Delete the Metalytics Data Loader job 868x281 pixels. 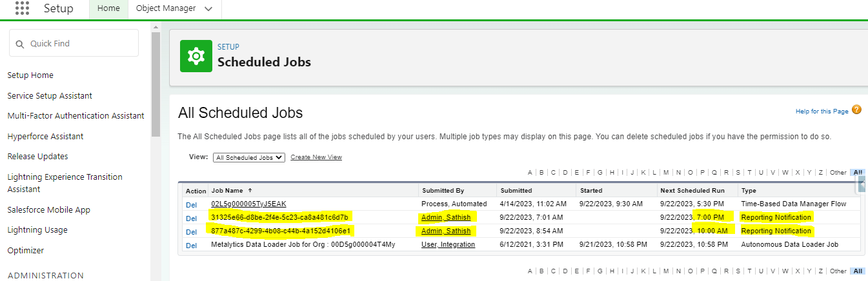[x=191, y=245]
